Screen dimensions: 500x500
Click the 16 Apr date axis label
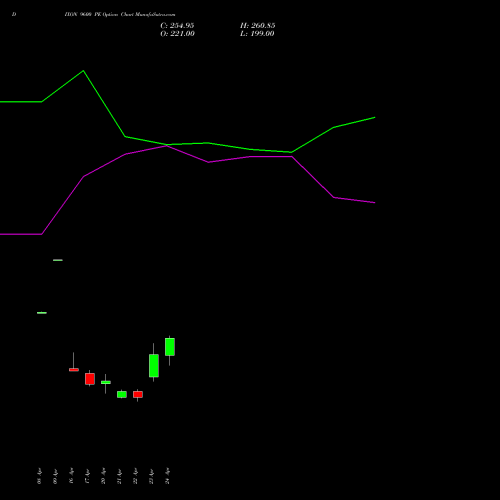coord(71,476)
